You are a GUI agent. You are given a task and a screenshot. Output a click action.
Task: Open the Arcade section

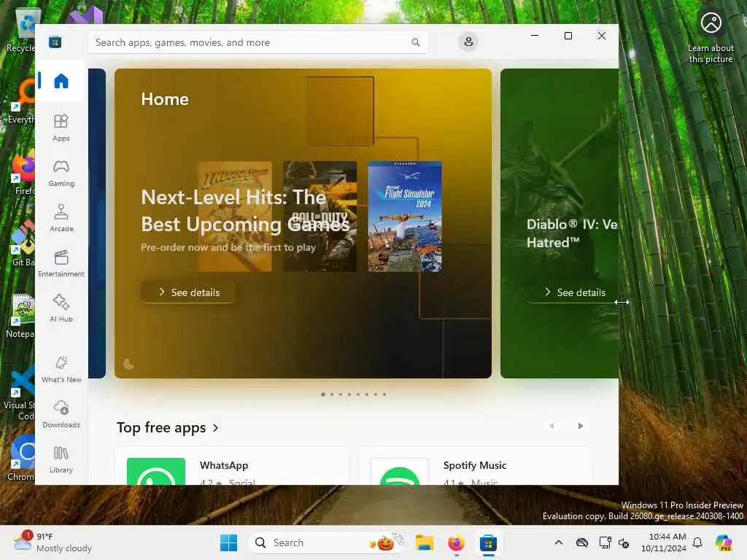click(61, 218)
